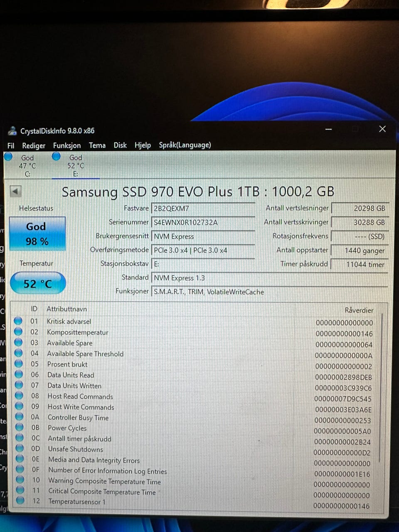Click the status dot for Media and Data Integrity Errors
Image resolution: width=399 pixels, height=532 pixels.
[x=20, y=458]
